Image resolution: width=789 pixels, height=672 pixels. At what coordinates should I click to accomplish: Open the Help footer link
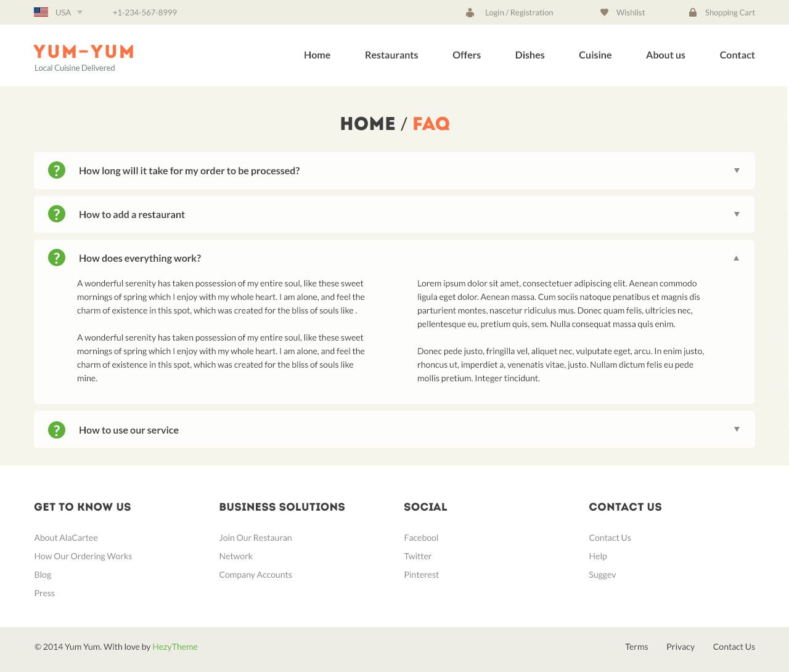pos(597,556)
